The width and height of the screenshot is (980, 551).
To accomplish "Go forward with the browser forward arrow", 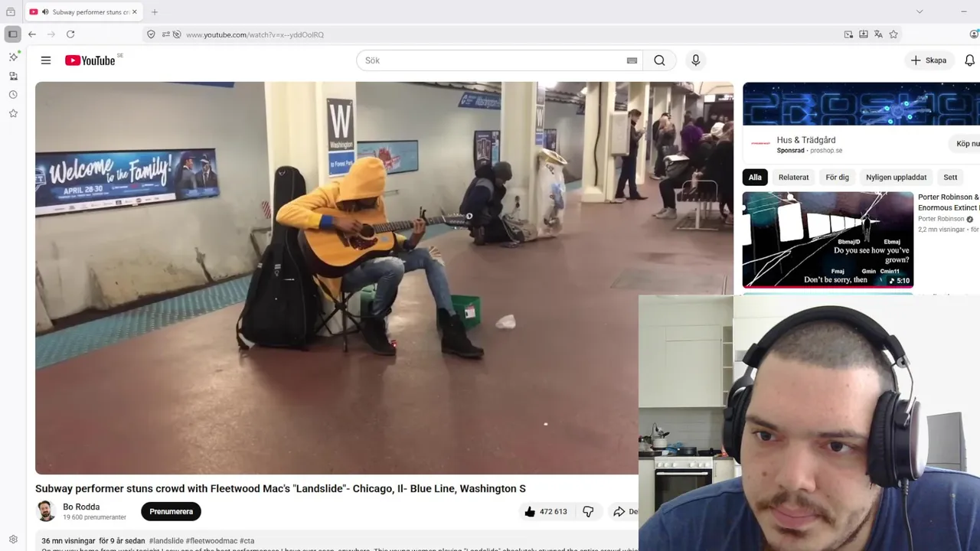I will pos(51,34).
